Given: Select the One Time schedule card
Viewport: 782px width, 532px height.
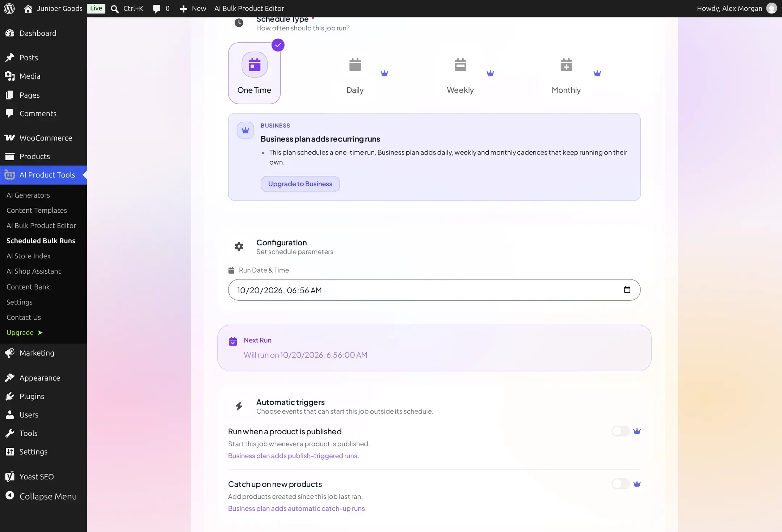Looking at the screenshot, I should click(254, 73).
